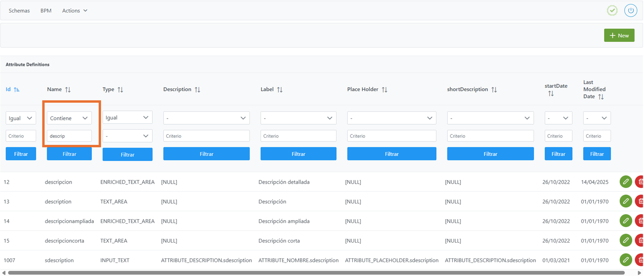This screenshot has height=279, width=644.
Task: Edit the descripcioncorta row pencil icon
Action: coord(625,241)
